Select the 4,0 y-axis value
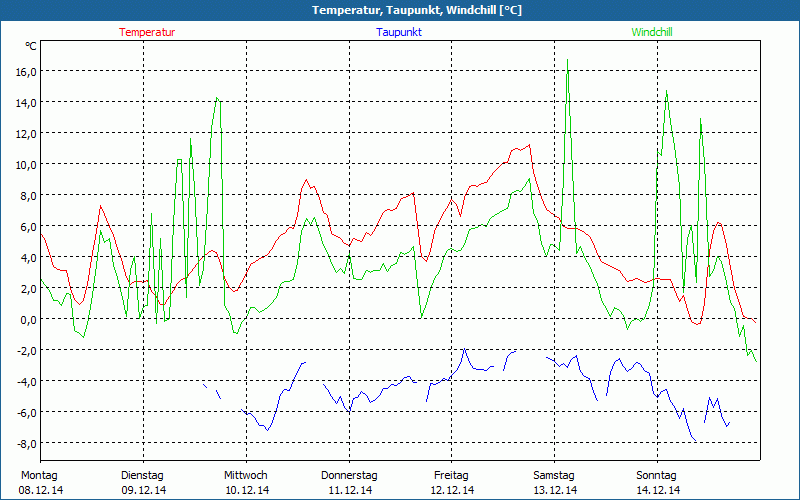The height and width of the screenshot is (500, 800). [x=28, y=258]
